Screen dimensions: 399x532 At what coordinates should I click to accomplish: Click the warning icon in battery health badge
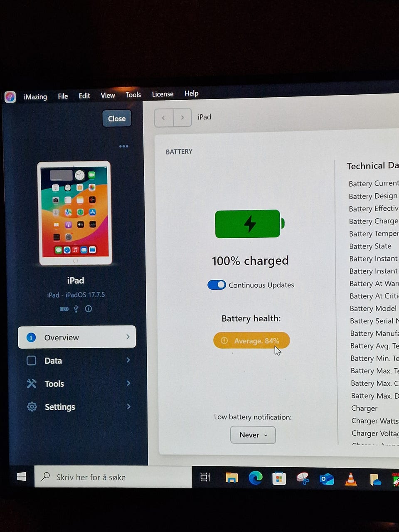pos(224,340)
